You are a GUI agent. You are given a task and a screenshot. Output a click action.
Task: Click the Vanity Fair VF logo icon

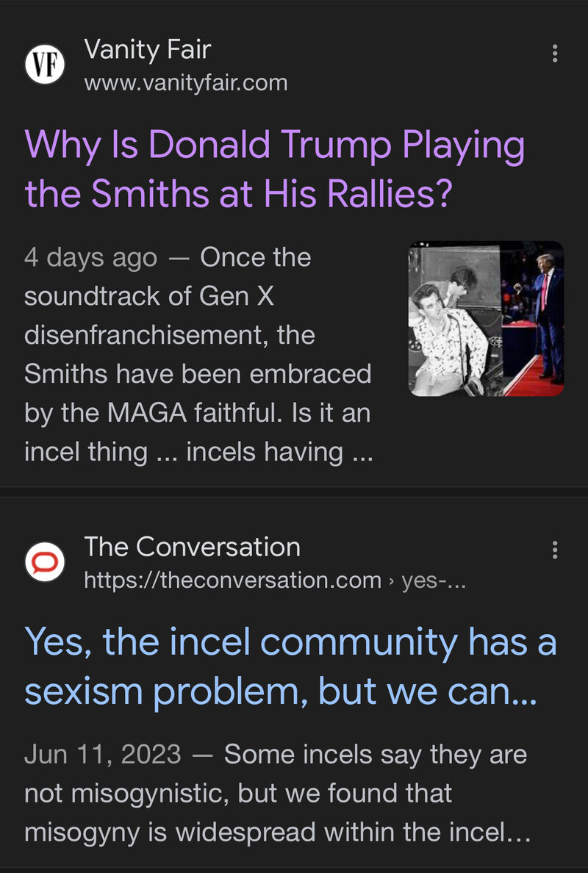(45, 65)
